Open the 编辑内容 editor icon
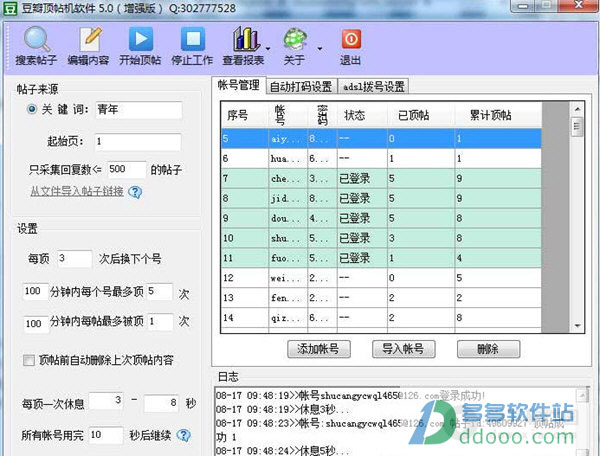The height and width of the screenshot is (456, 600). tap(89, 39)
